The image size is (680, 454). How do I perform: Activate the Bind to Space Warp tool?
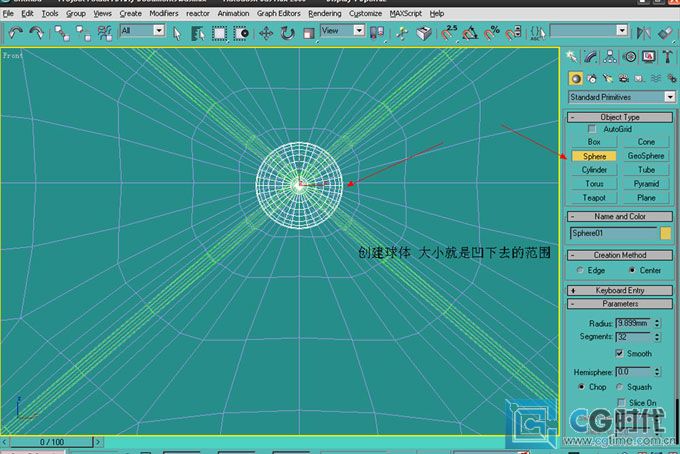(105, 33)
